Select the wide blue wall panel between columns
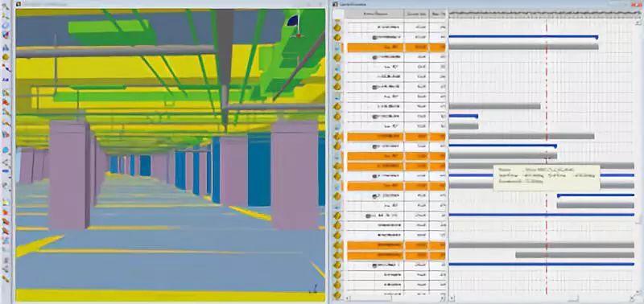Viewport: 644px width, 304px height. pos(258,169)
